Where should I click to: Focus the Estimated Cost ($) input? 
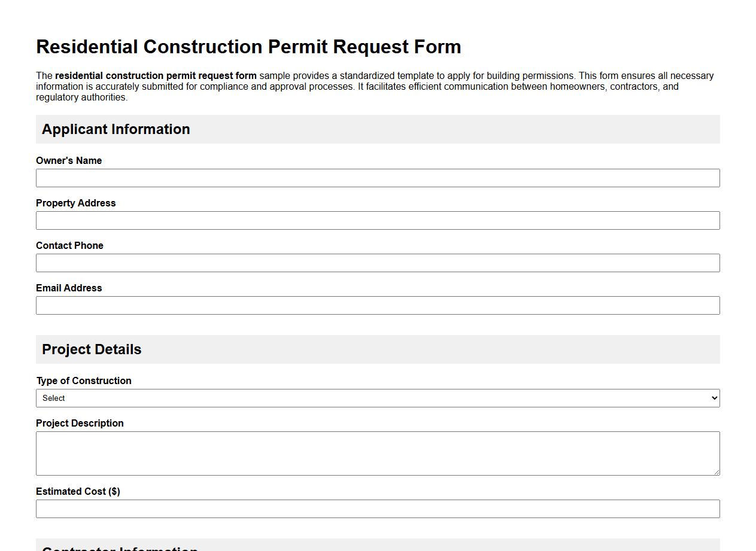378,509
